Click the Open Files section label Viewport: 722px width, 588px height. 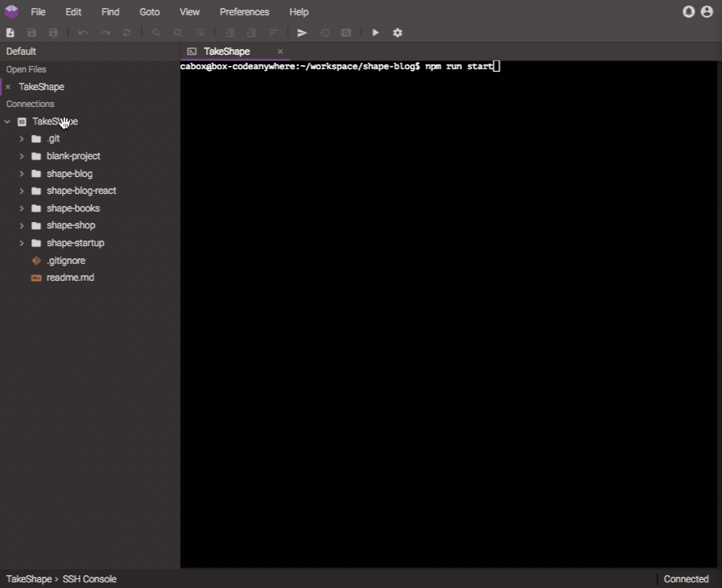click(x=27, y=69)
